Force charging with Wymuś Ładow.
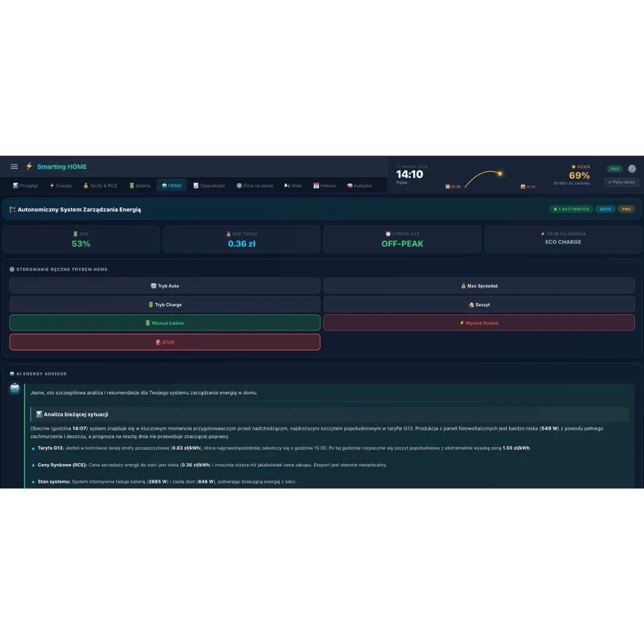This screenshot has width=644, height=644. pyautogui.click(x=165, y=323)
